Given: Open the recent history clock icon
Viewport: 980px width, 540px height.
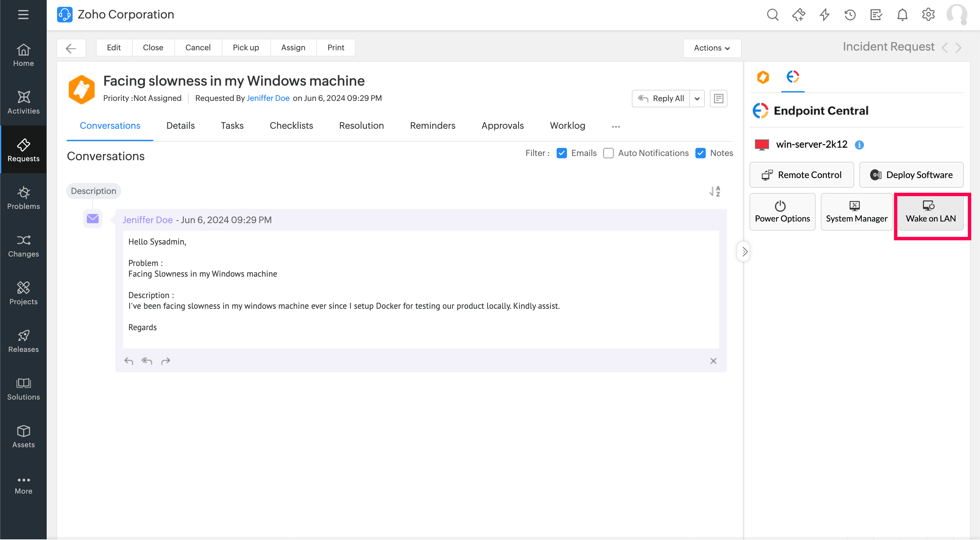Looking at the screenshot, I should tap(850, 15).
